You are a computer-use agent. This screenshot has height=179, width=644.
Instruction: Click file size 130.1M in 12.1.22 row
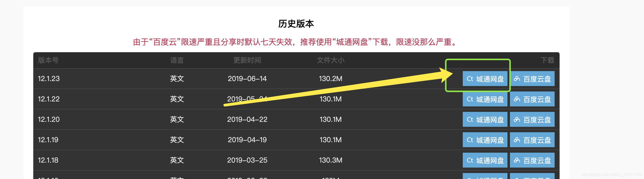coord(330,99)
